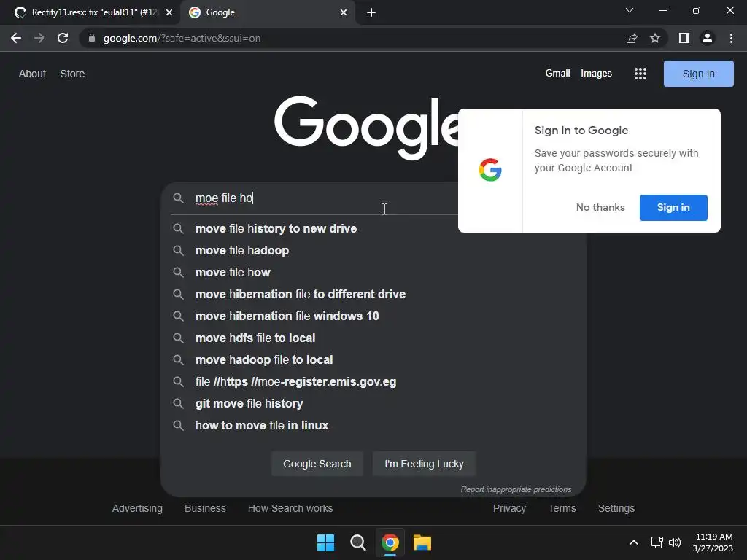
Task: Click the search icon beside 'git move file history'
Action: click(178, 404)
